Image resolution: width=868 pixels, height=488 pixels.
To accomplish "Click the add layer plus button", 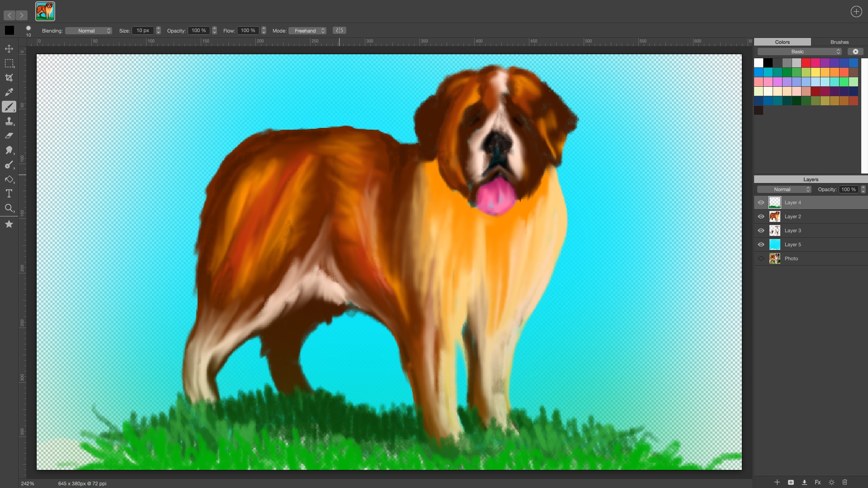I will 777,482.
